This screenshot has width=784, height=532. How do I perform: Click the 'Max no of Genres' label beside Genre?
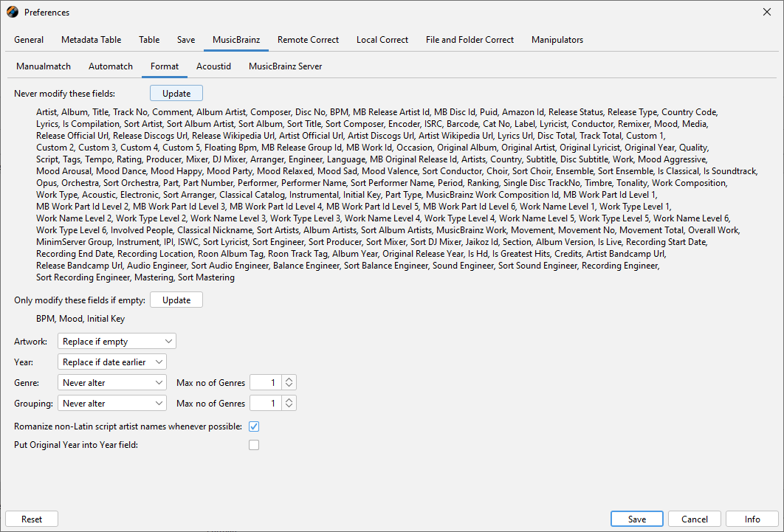click(x=210, y=383)
